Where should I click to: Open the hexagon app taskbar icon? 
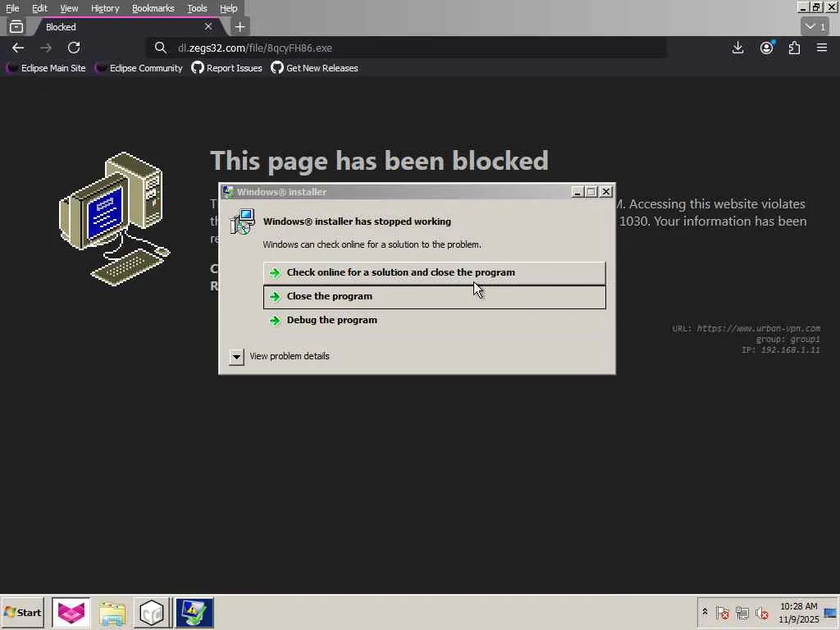coord(152,612)
